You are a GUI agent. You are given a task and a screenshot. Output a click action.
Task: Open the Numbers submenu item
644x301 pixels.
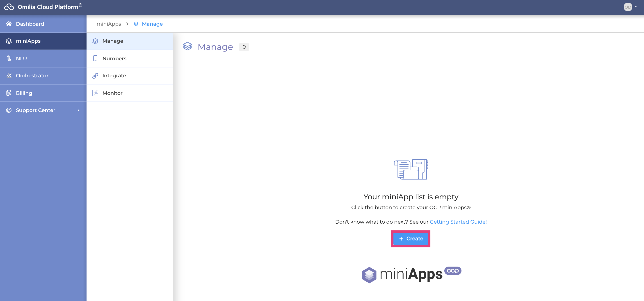pyautogui.click(x=130, y=58)
